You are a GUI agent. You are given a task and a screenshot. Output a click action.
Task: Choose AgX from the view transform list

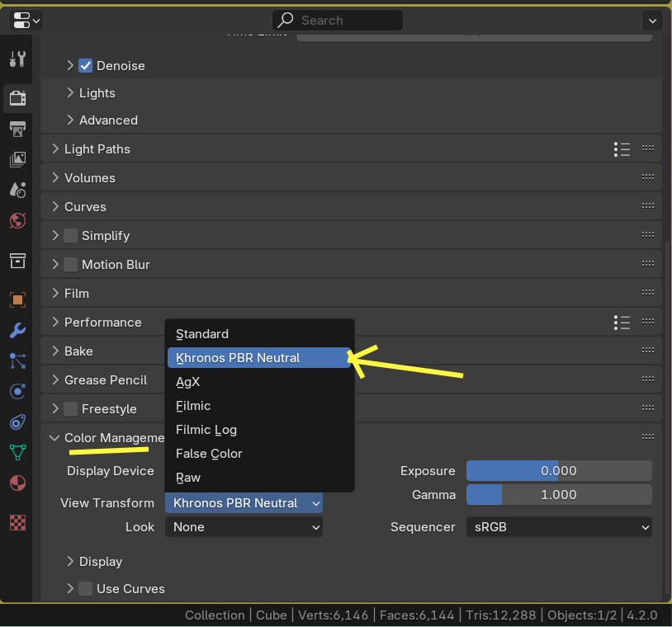pos(188,382)
